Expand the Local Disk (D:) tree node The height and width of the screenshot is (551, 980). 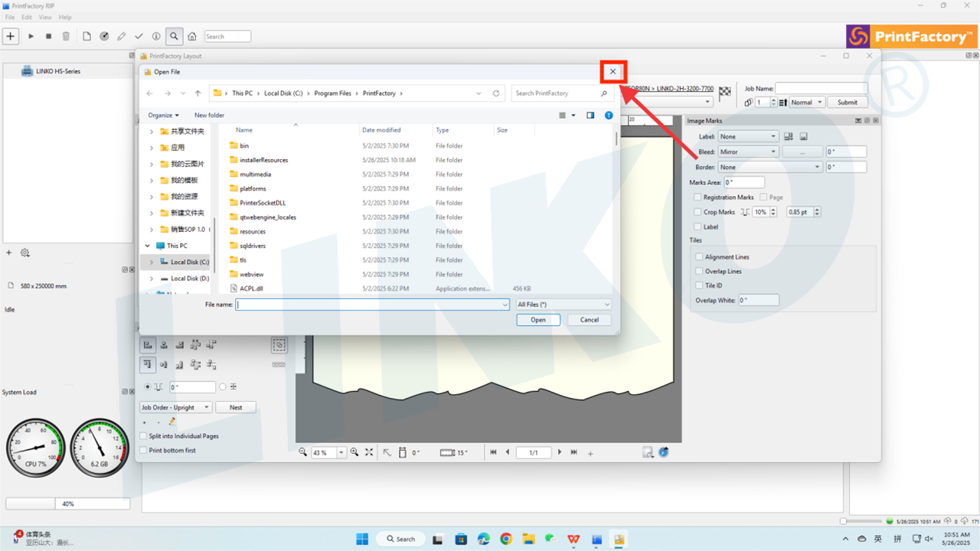point(151,279)
